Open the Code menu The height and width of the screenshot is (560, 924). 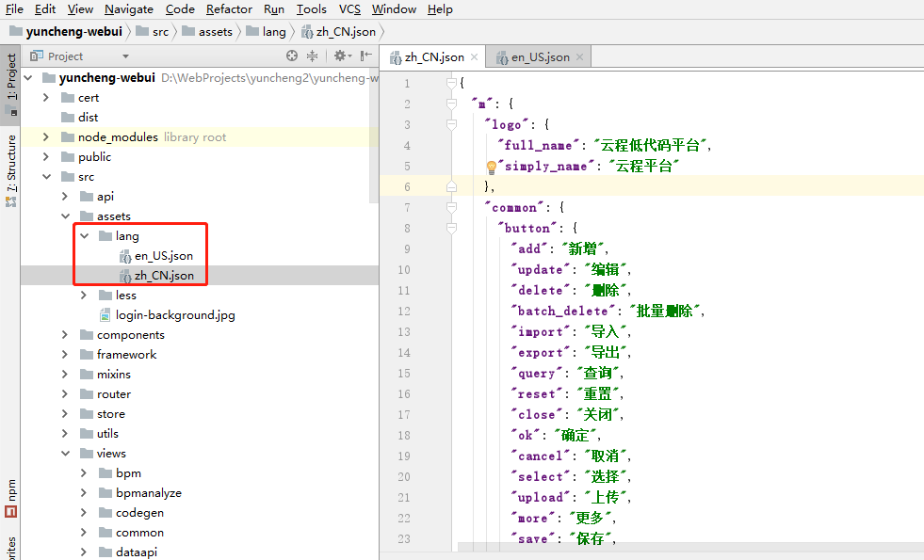(180, 9)
